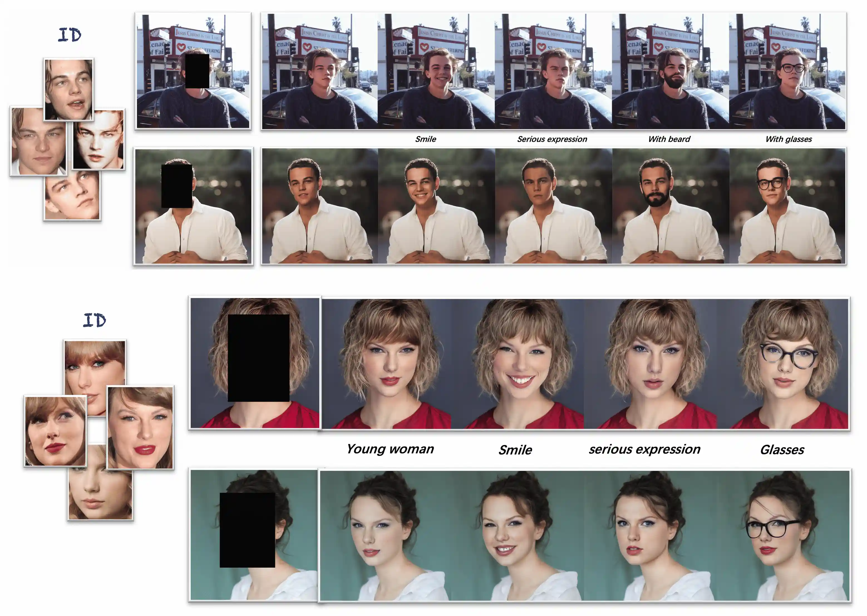
Task: Click the "Young woman" caption label
Action: [x=390, y=449]
